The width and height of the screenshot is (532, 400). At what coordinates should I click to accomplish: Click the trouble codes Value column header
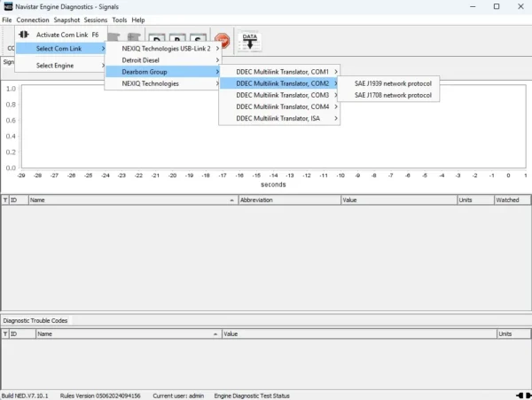click(x=360, y=334)
